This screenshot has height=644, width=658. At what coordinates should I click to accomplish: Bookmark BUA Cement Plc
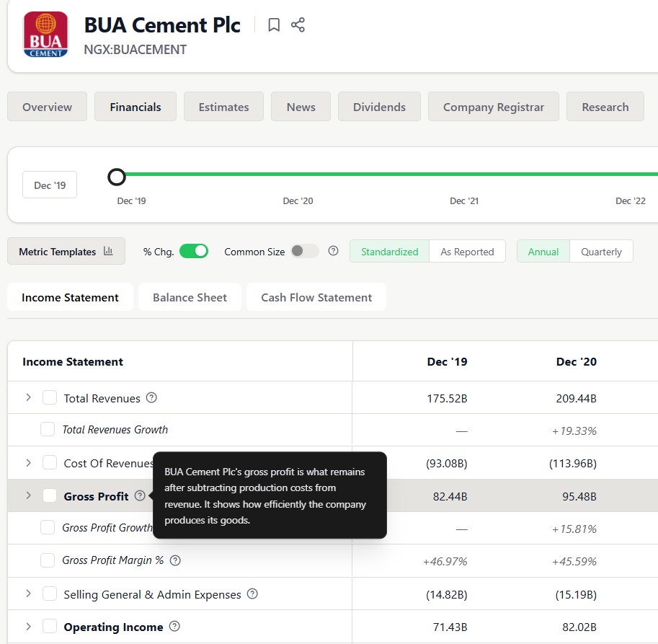point(274,25)
